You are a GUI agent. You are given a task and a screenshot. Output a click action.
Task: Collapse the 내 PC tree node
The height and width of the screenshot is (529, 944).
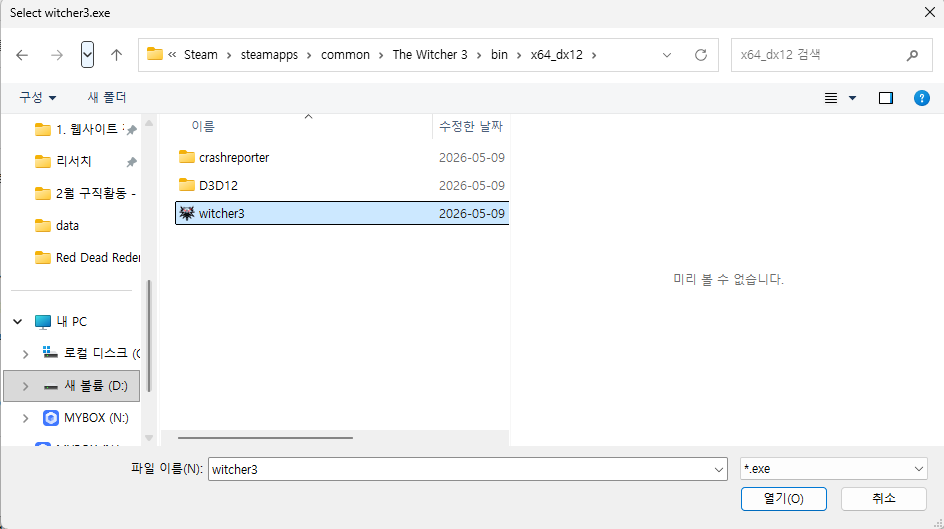(17, 321)
